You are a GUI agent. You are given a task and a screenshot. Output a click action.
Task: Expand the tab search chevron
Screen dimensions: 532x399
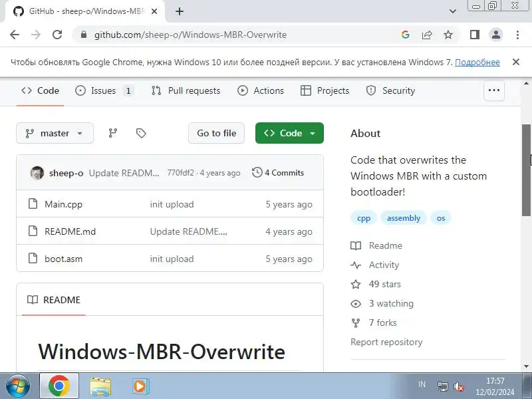453,11
